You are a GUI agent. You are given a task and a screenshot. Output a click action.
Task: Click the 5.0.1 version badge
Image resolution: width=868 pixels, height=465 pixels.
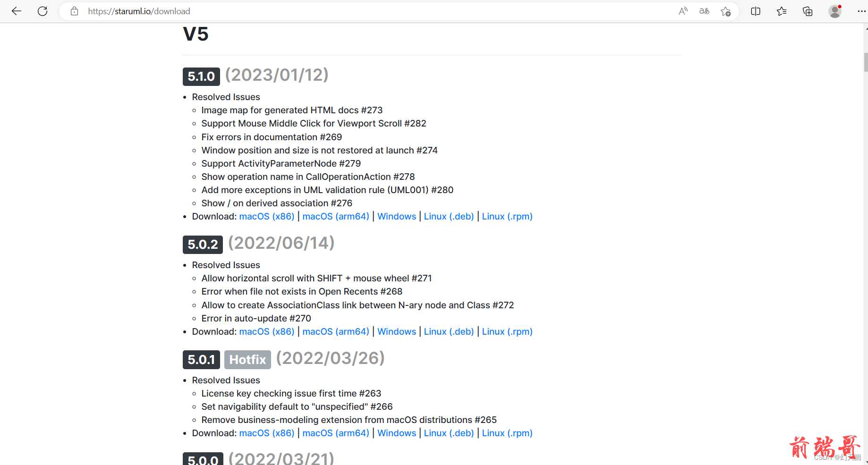(201, 360)
